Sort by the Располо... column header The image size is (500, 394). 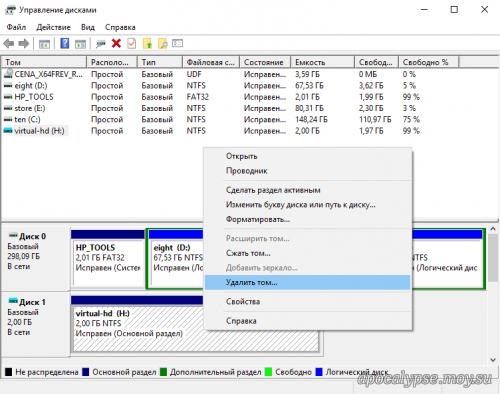pos(112,62)
